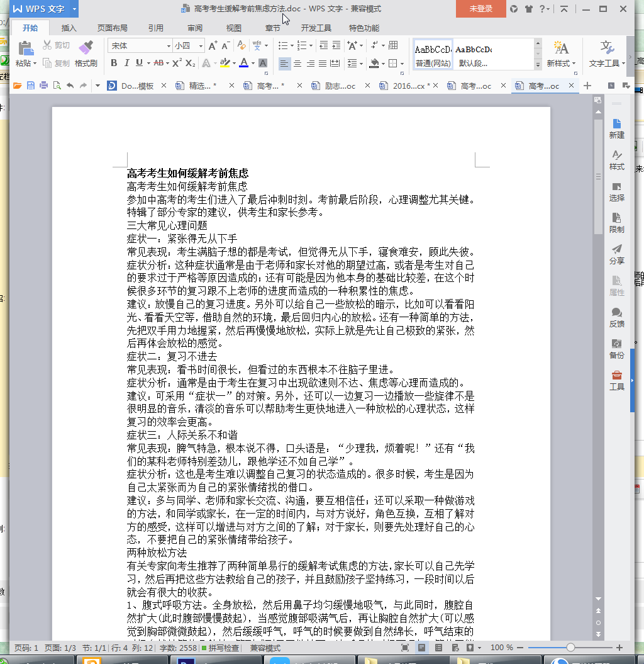Open the font name 宋体 dropdown
The height and width of the screenshot is (664, 644).
[169, 46]
